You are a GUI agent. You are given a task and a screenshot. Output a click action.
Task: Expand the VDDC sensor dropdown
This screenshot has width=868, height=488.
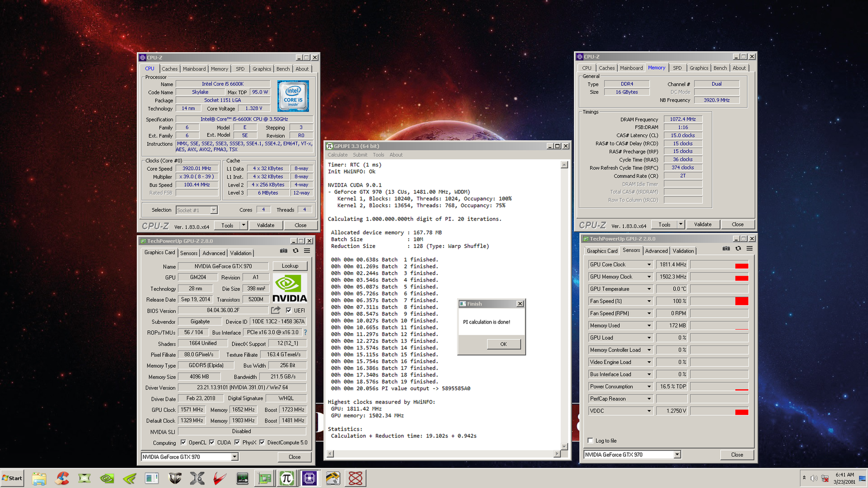pyautogui.click(x=649, y=411)
